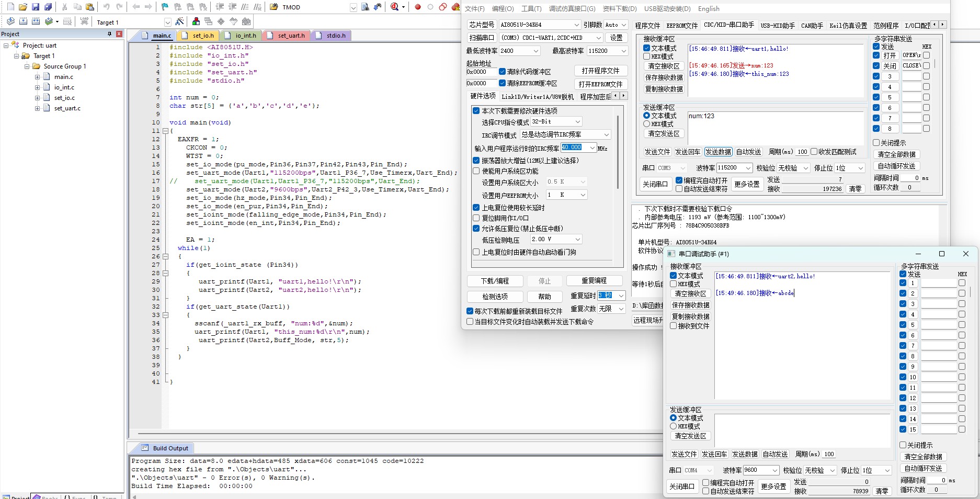Cut selection with the scissors icon

64,7
